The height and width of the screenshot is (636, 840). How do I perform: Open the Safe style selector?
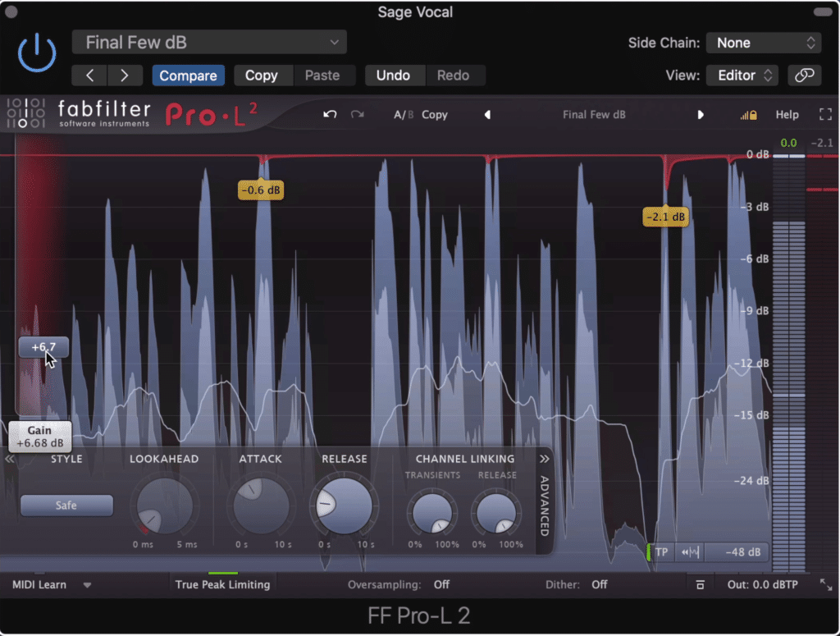[66, 506]
